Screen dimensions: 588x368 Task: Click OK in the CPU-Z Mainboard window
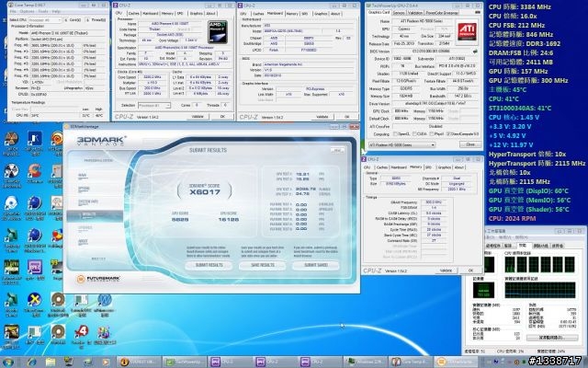pos(346,117)
